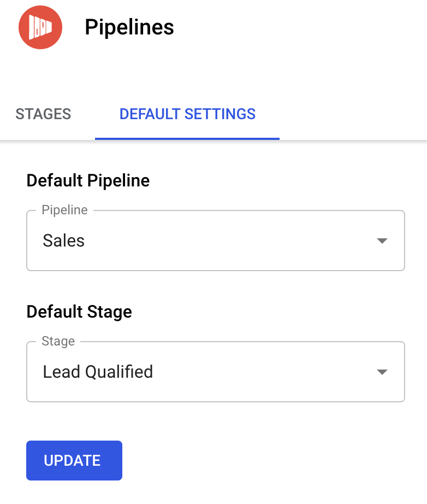Click the Default Pipeline heading
This screenshot has height=504, width=427.
tap(88, 180)
